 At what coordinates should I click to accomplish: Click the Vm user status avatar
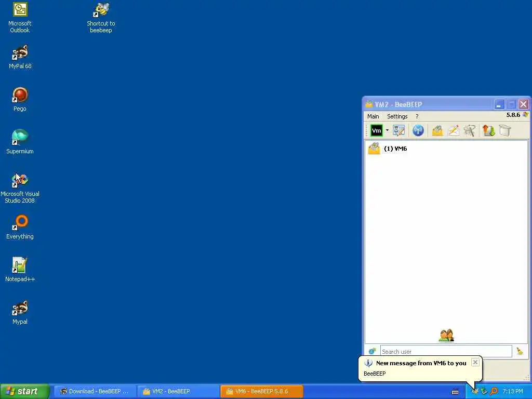376,130
